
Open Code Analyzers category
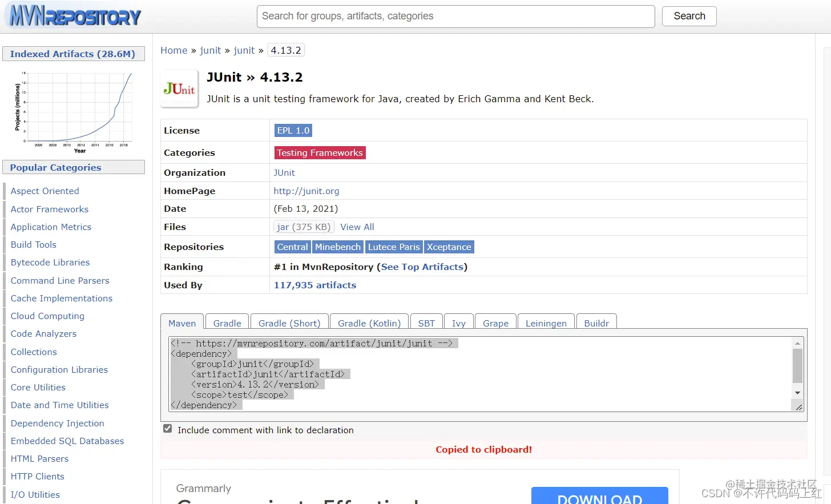click(43, 333)
